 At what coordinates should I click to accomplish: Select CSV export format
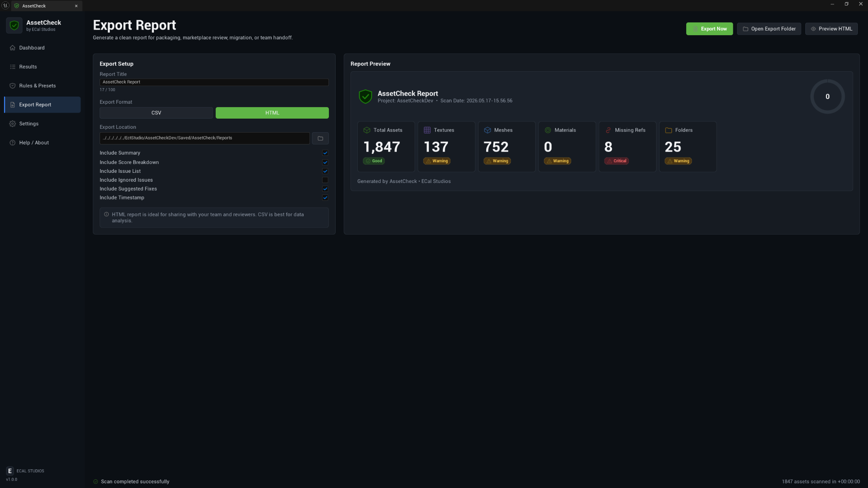coord(156,113)
